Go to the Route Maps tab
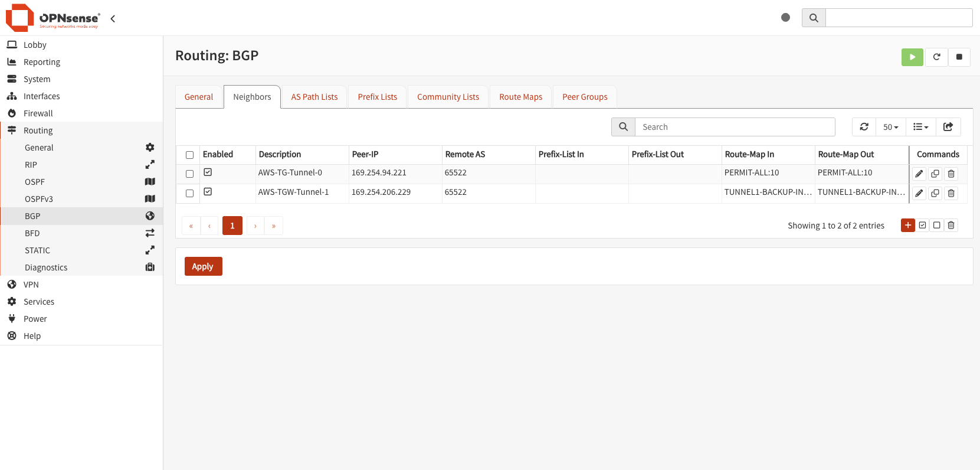Image resolution: width=980 pixels, height=470 pixels. click(521, 97)
